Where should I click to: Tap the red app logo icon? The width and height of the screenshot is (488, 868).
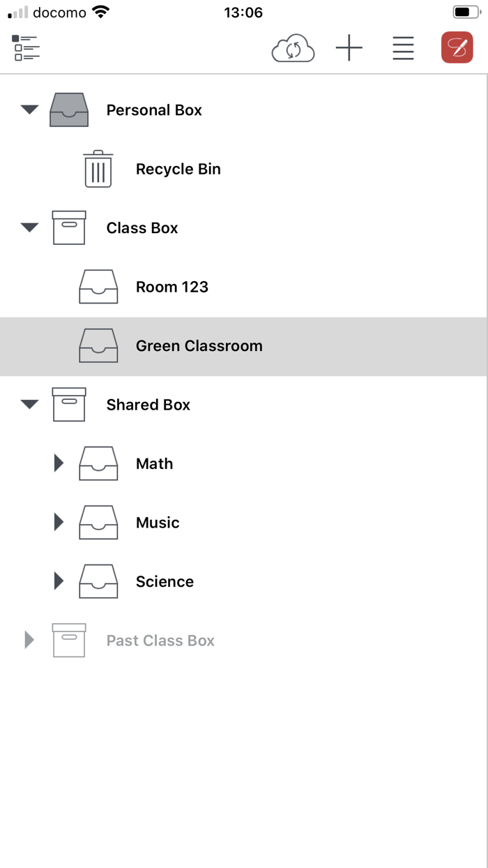[457, 48]
